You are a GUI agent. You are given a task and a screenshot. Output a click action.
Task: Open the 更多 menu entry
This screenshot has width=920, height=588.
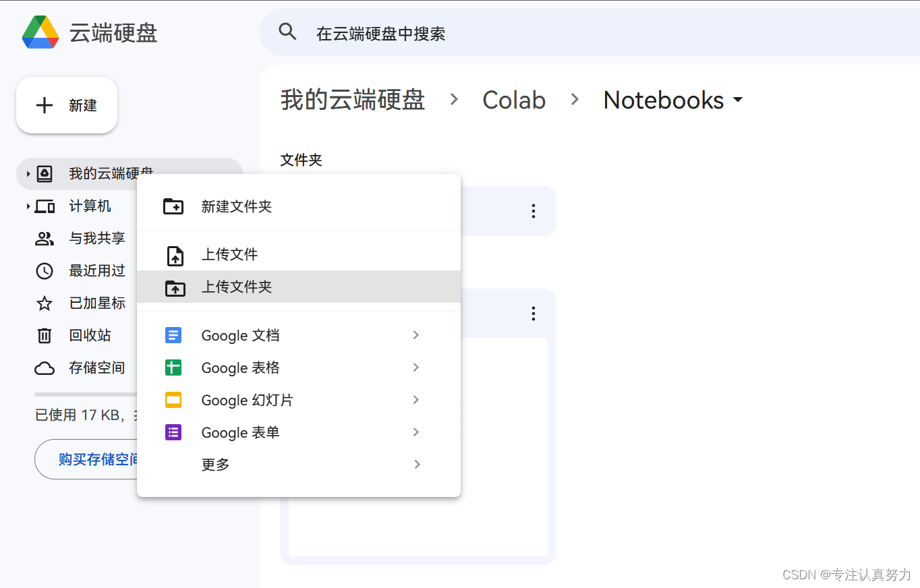point(299,465)
